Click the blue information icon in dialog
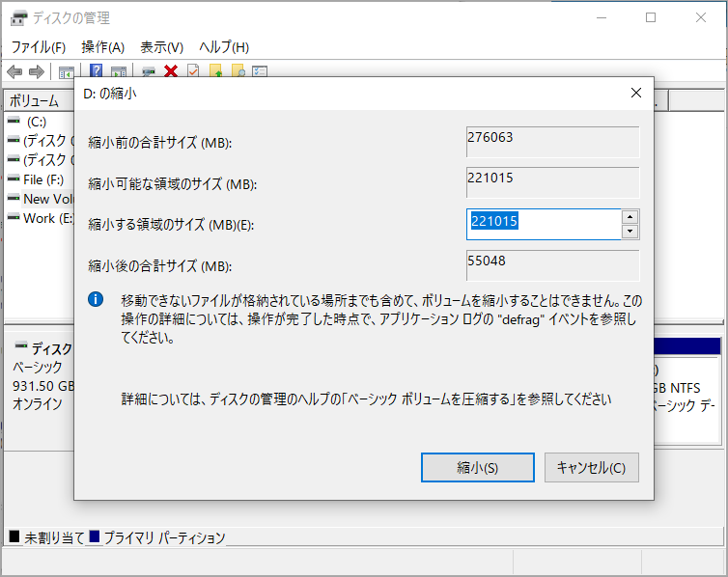 click(96, 300)
